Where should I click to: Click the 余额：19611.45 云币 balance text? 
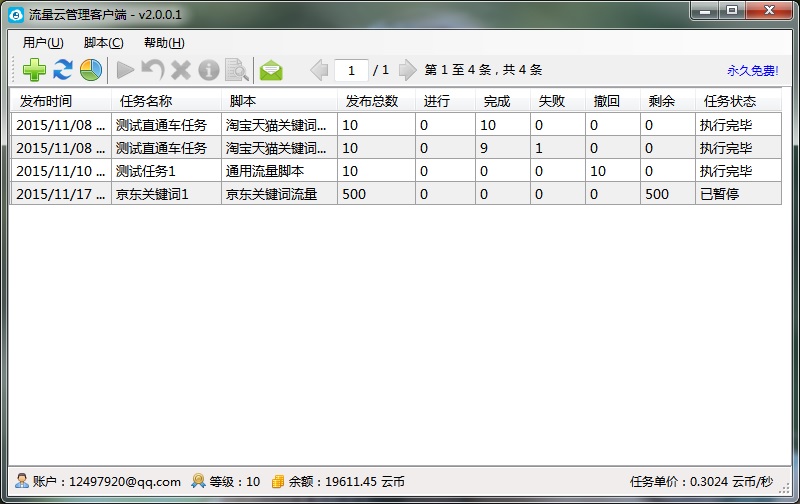346,482
